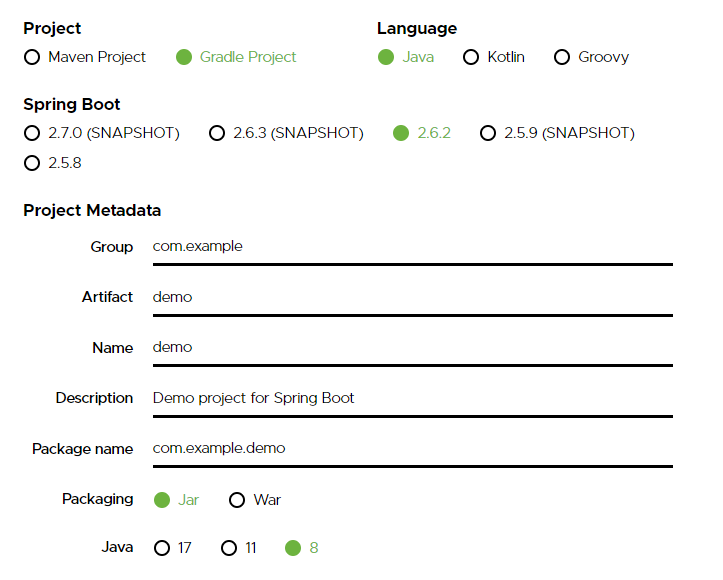This screenshot has height=580, width=723.
Task: Select Jar packaging option
Action: pyautogui.click(x=162, y=500)
